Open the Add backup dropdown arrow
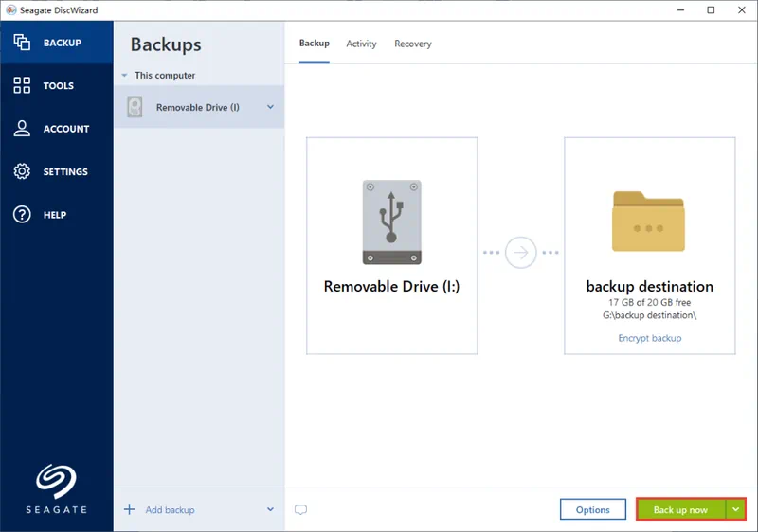The height and width of the screenshot is (532, 758). 270,510
